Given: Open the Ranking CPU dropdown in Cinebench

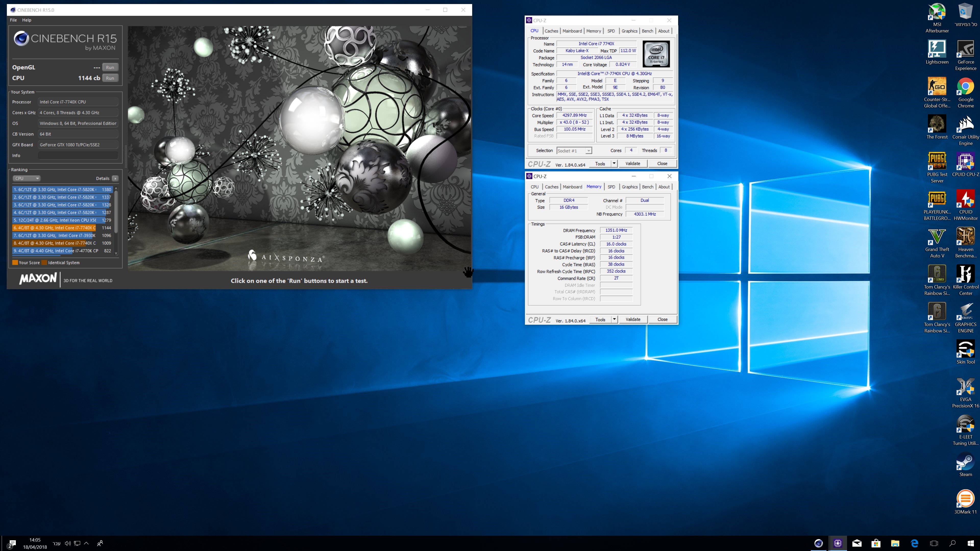Looking at the screenshot, I should coord(27,178).
